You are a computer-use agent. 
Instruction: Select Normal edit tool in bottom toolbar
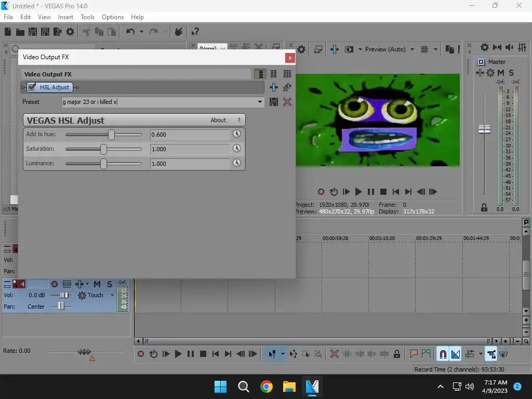(x=272, y=354)
